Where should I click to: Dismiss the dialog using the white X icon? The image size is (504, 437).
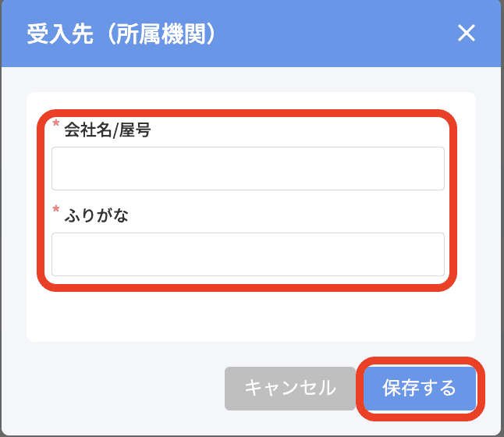tap(466, 33)
